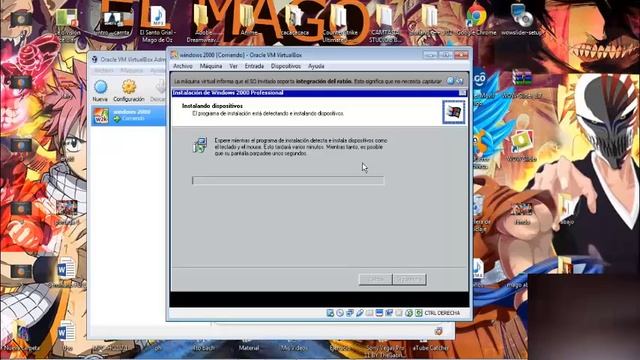Image resolution: width=640 pixels, height=360 pixels.
Task: Select CAMTASIA STUDIO 8 folder on desktop
Action: pos(384,24)
